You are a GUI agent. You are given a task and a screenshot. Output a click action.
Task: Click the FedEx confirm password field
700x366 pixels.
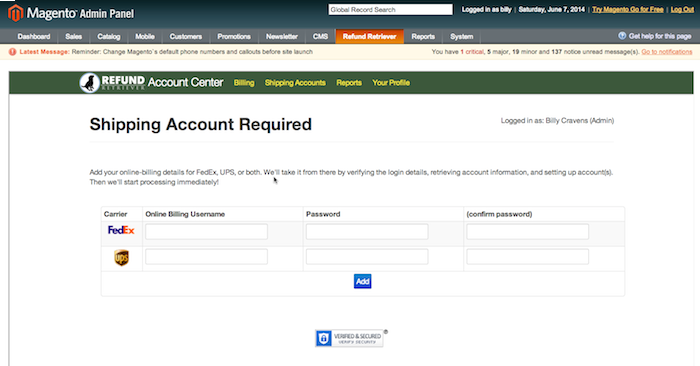(527, 232)
